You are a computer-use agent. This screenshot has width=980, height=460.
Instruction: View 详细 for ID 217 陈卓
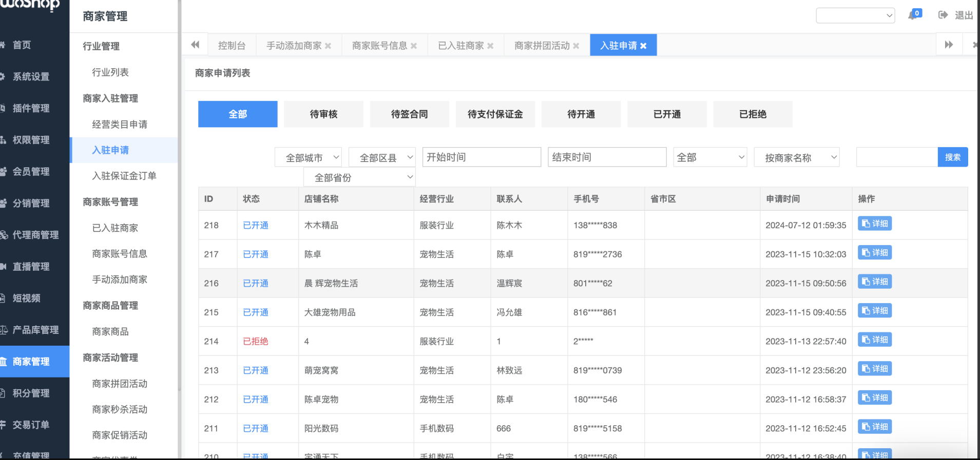click(875, 253)
